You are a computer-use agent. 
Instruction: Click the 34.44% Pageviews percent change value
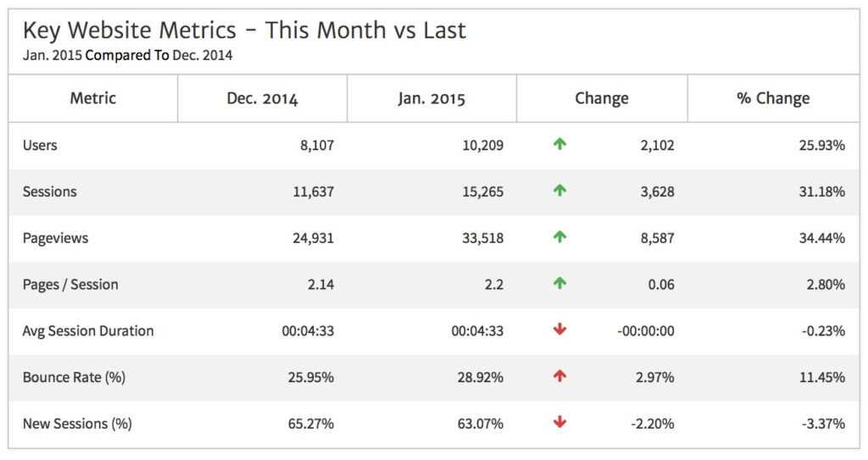click(x=822, y=238)
